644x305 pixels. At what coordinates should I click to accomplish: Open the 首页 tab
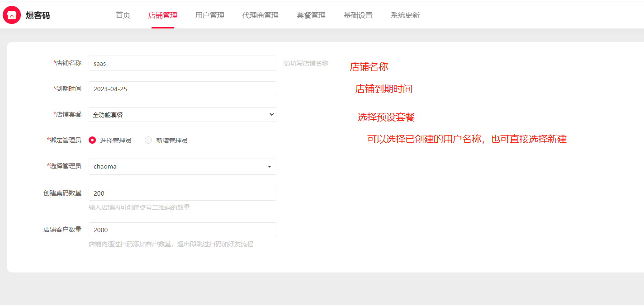pos(123,15)
